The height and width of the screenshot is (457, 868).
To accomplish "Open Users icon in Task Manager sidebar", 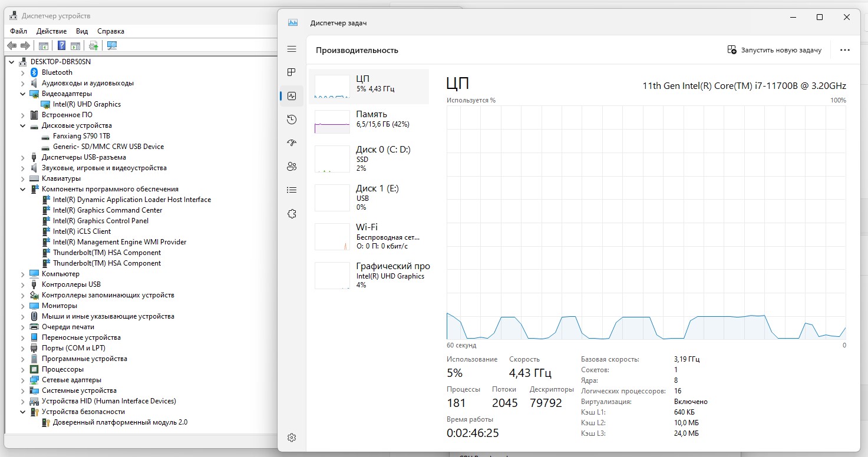I will click(x=292, y=167).
